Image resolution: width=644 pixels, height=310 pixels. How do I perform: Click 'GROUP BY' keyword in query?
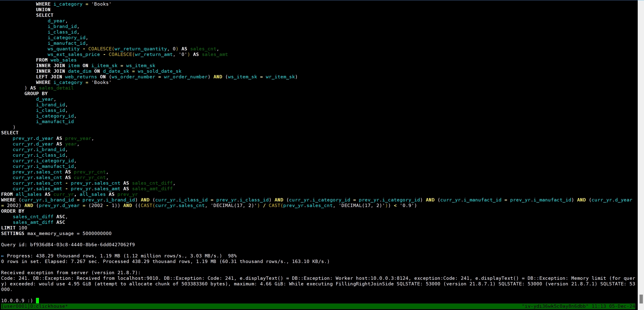click(36, 94)
